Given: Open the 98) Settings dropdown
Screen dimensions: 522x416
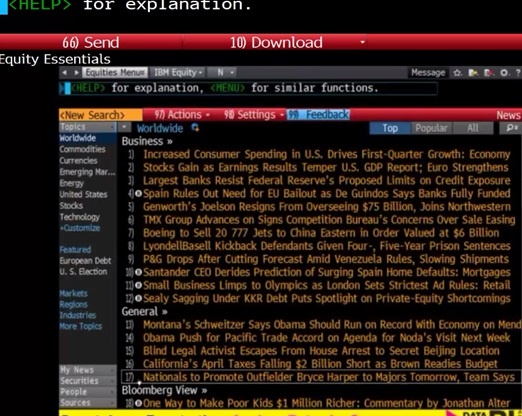Looking at the screenshot, I should (x=254, y=115).
